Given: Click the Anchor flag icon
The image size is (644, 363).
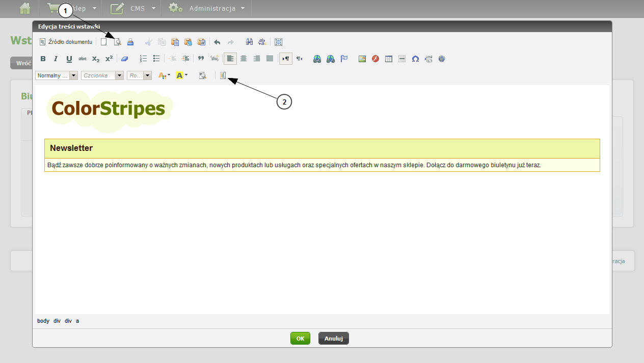Looking at the screenshot, I should 344,59.
